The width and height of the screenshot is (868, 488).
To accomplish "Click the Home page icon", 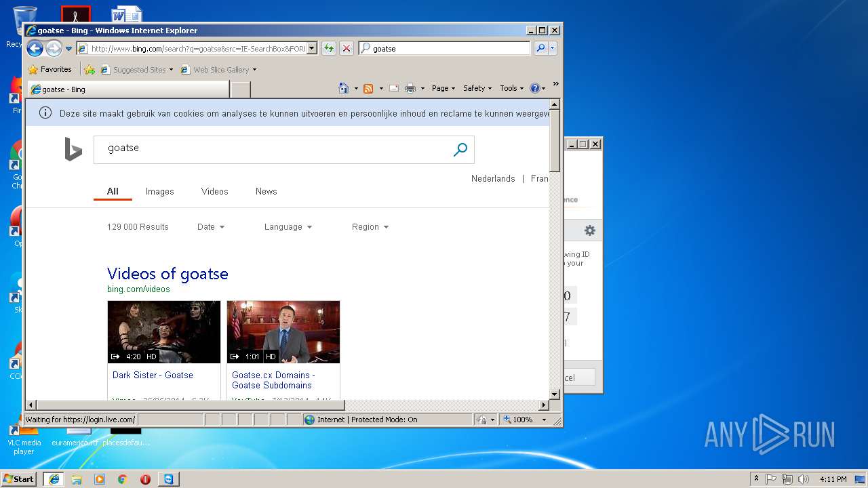I will click(344, 88).
